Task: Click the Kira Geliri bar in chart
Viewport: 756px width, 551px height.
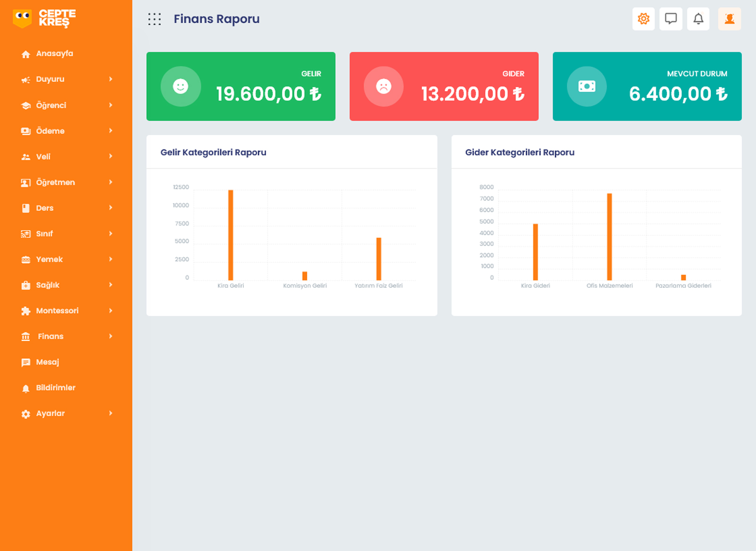Action: [231, 235]
